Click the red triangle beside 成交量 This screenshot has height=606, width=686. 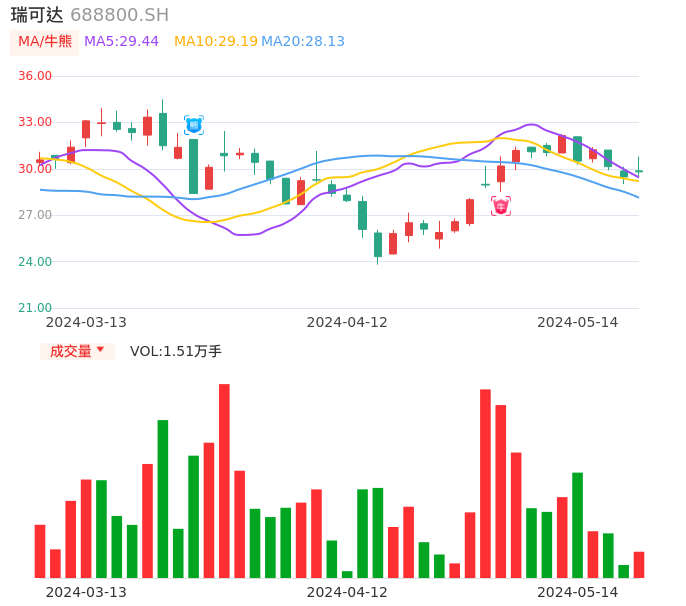tap(101, 351)
